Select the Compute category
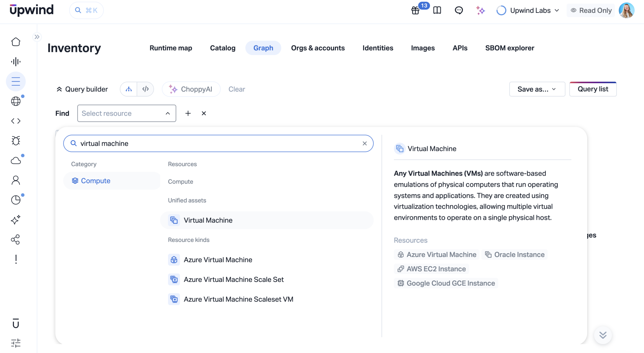Image resolution: width=644 pixels, height=353 pixels. [111, 180]
